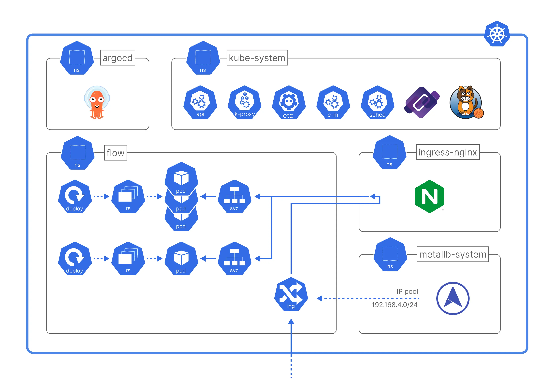
Task: Select the metallb-system namespace ns icon
Action: (x=390, y=254)
